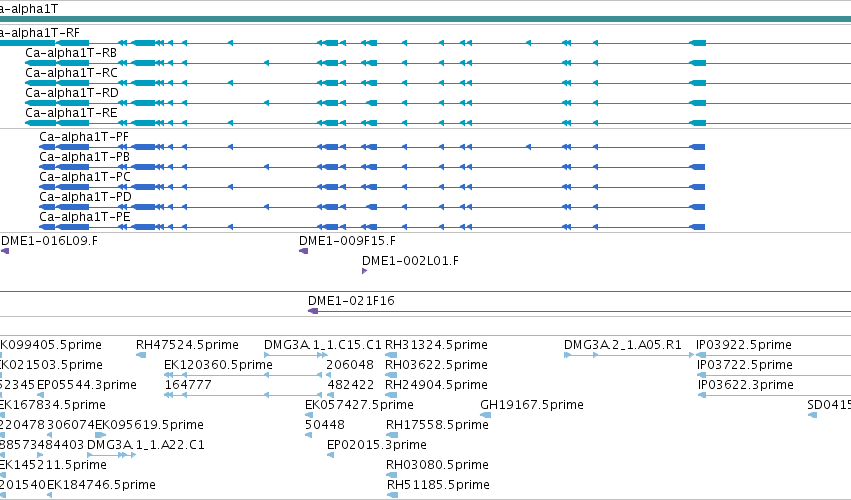This screenshot has height=500, width=851.
Task: Open the EK167834.5prime EST label
Action: pyautogui.click(x=53, y=405)
